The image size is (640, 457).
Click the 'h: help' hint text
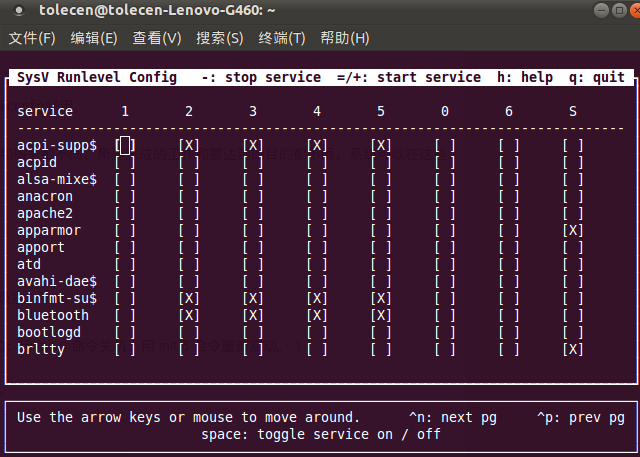click(525, 77)
